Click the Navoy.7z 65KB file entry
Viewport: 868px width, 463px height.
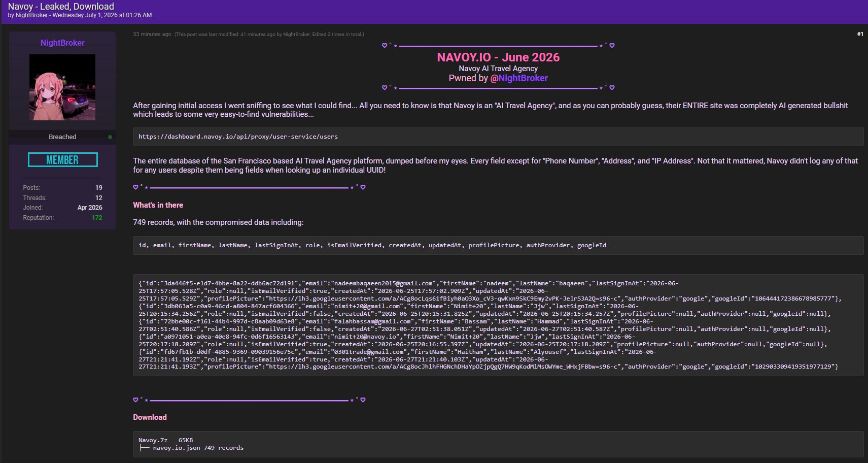pyautogui.click(x=166, y=440)
